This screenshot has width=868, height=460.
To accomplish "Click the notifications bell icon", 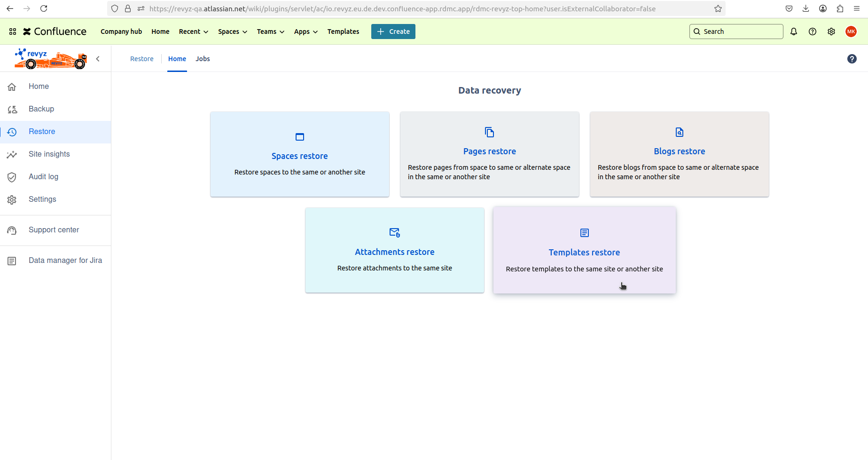I will click(x=794, y=32).
